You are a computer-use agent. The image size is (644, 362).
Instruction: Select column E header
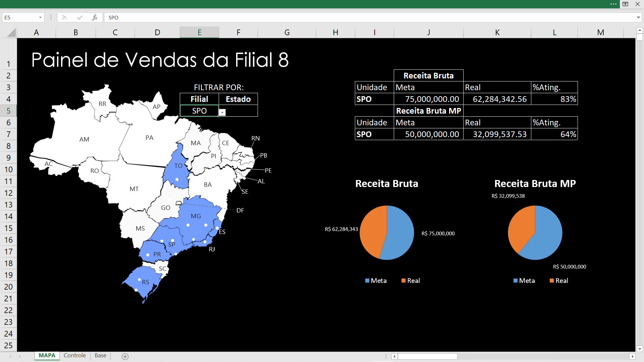tap(199, 33)
